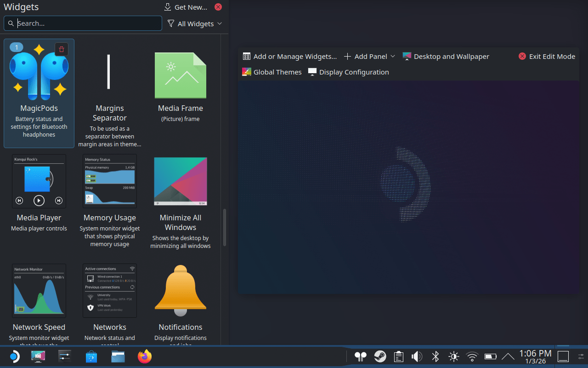Click Add or Manage Widgets
This screenshot has width=588, height=368.
[290, 56]
